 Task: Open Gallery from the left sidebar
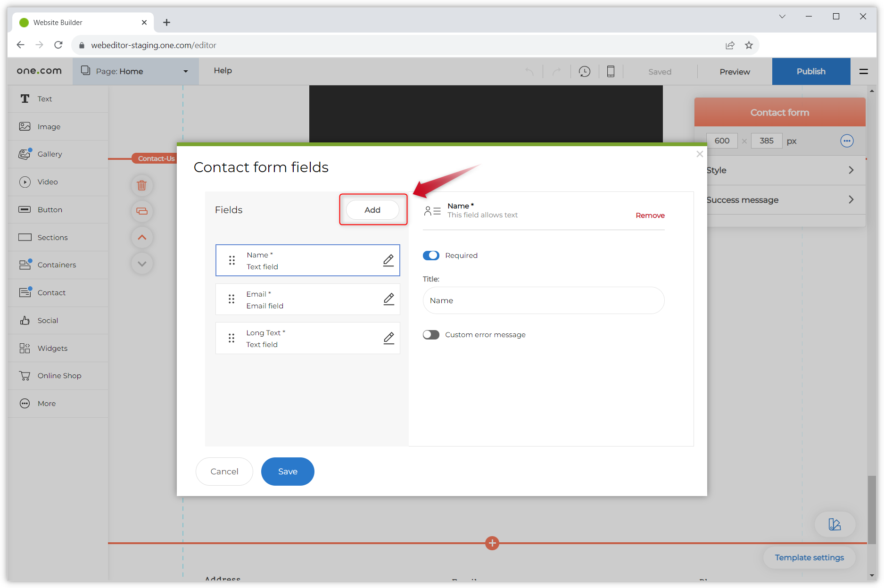click(x=50, y=154)
